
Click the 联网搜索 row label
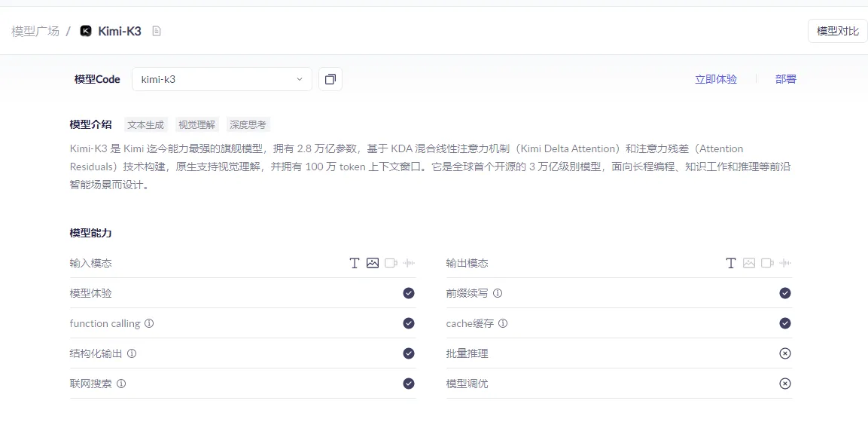[x=91, y=383]
